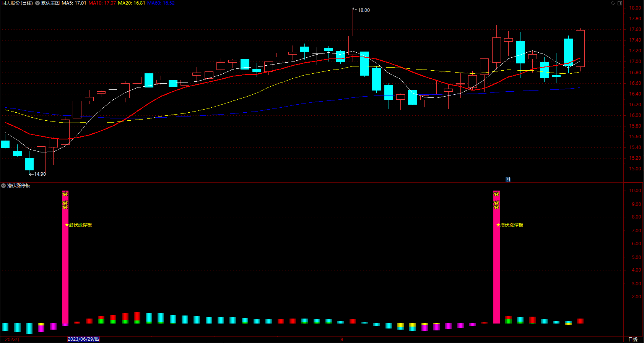Click the MA60: 16.52 indicator label

pos(161,3)
